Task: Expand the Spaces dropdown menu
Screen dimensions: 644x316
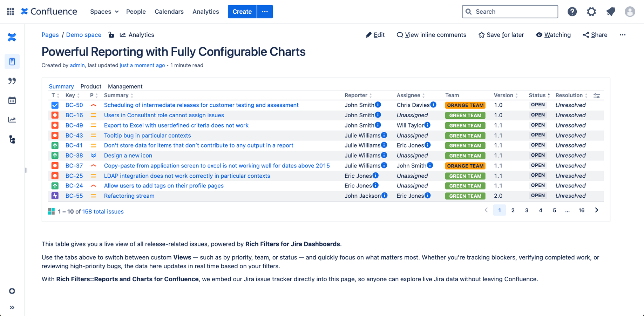Action: (104, 12)
